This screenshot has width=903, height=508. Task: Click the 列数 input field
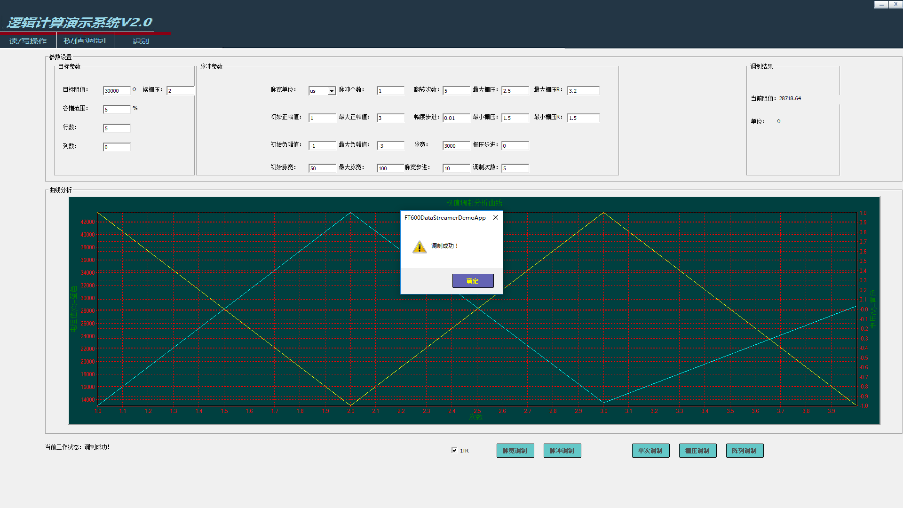(117, 147)
